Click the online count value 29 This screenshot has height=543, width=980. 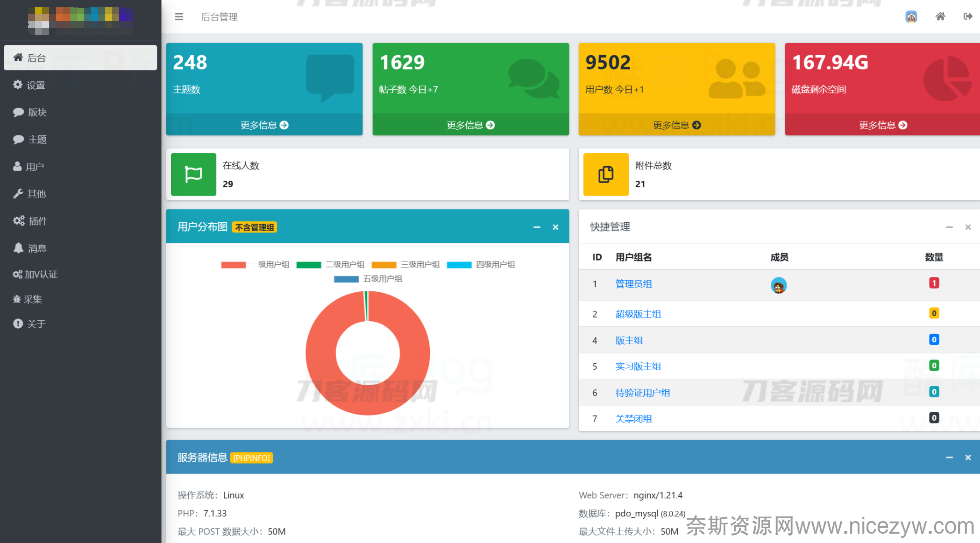tap(228, 184)
